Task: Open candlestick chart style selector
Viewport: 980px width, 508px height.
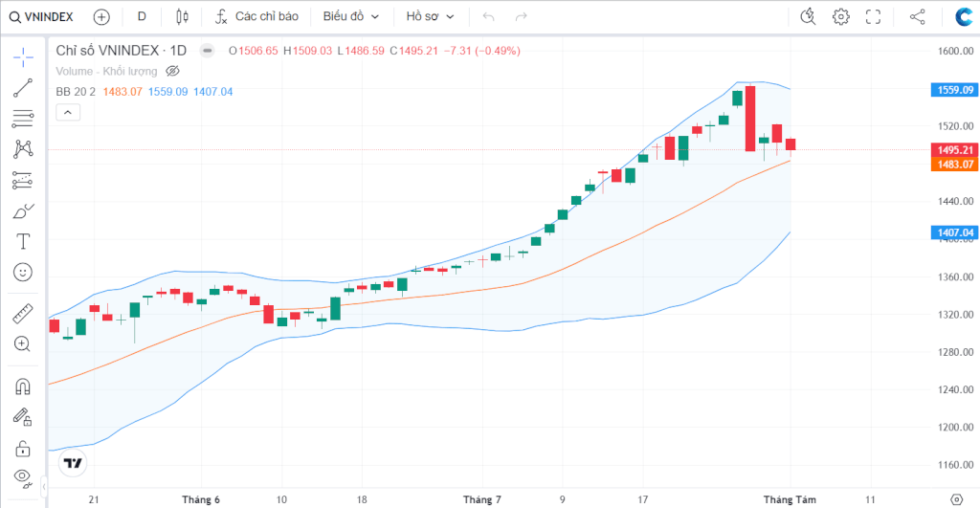Action: click(182, 17)
